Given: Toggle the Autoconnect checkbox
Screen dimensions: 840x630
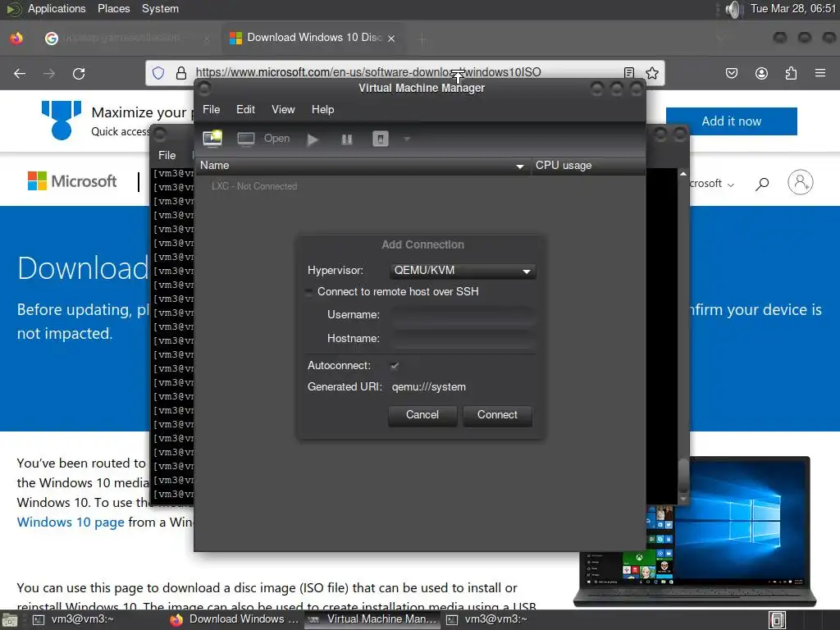Looking at the screenshot, I should tap(395, 365).
